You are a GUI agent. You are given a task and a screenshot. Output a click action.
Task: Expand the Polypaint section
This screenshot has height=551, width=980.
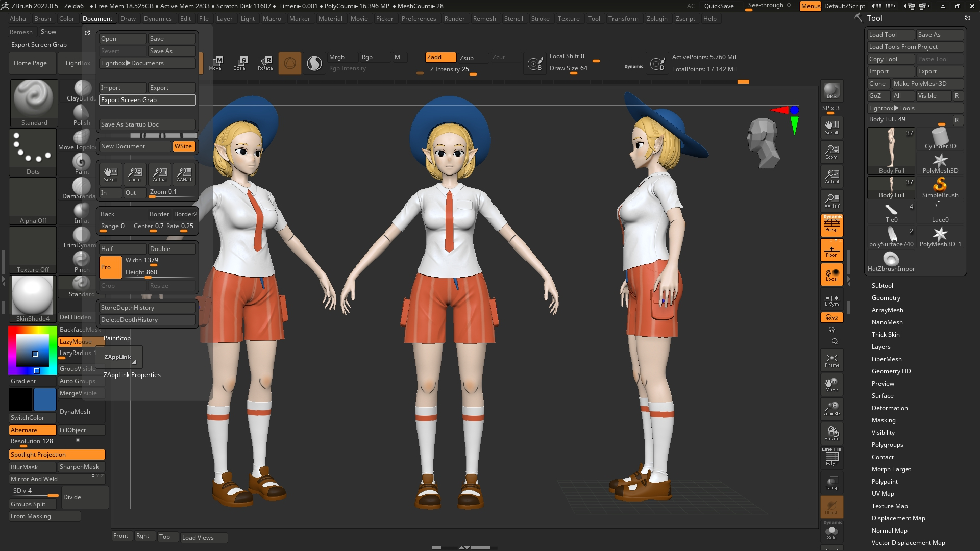coord(885,482)
